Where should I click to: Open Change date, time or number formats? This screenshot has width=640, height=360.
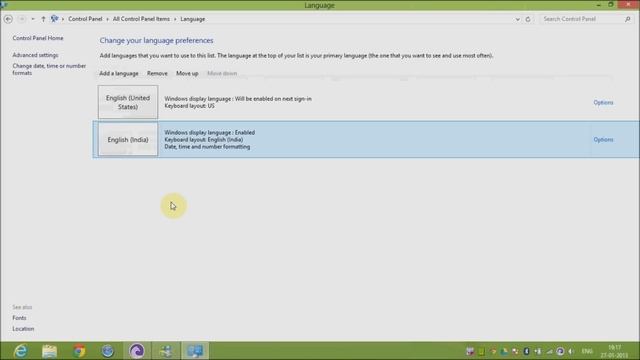tap(49, 69)
